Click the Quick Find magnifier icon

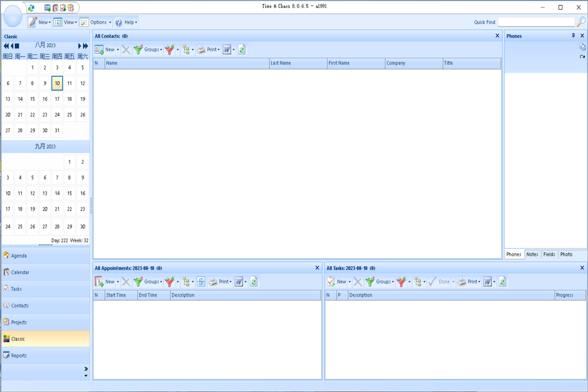click(581, 22)
